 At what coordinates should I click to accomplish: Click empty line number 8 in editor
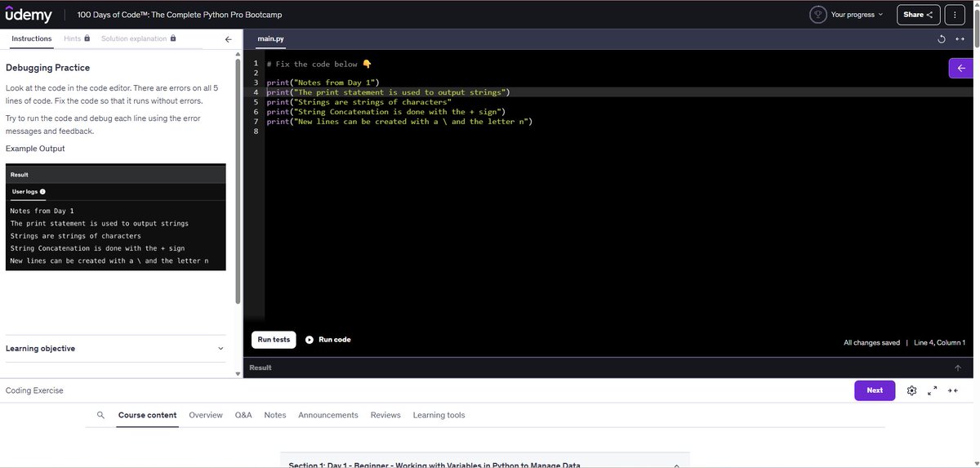tap(256, 131)
